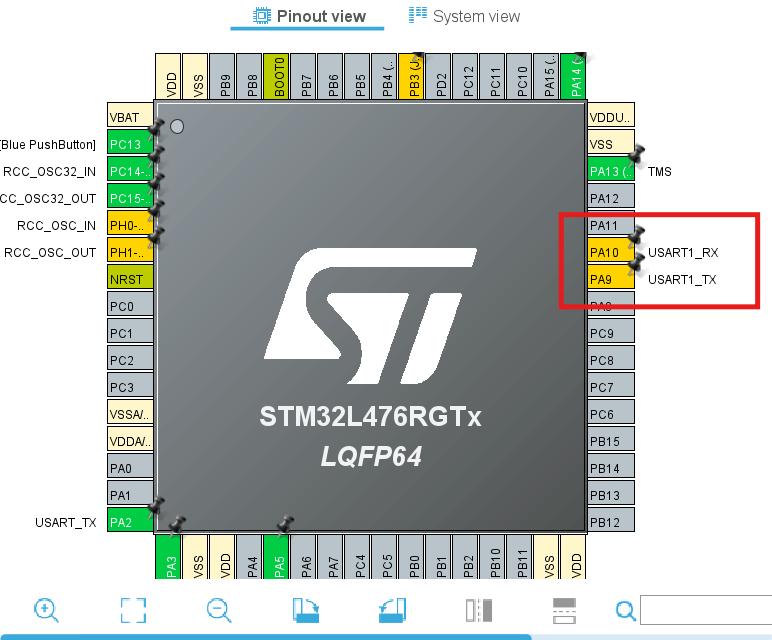
Task: Click pin PA15 on top edge
Action: click(x=547, y=76)
